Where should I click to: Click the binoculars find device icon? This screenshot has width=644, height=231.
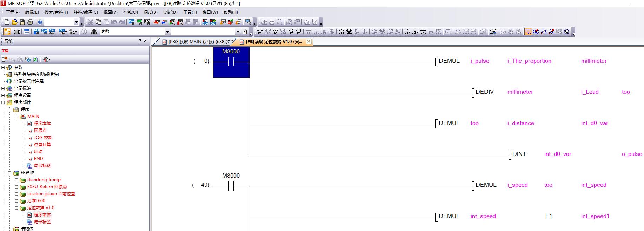[94, 32]
